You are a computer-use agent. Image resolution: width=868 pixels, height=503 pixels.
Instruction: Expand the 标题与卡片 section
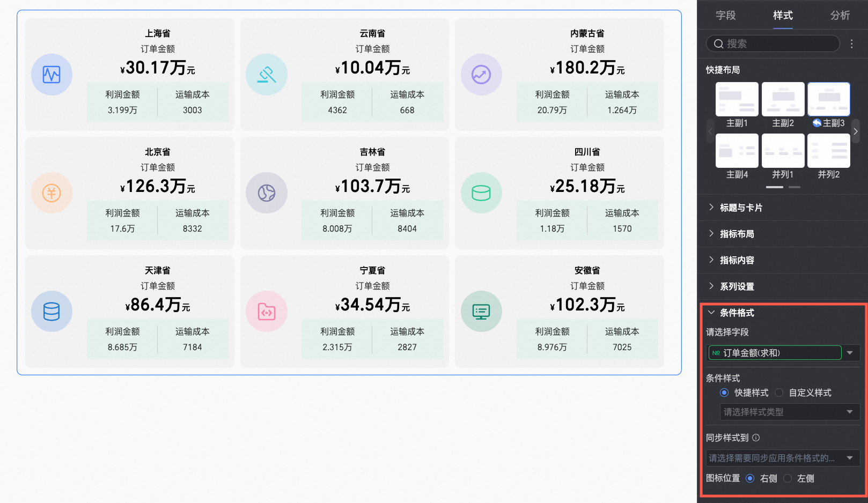(x=740, y=208)
